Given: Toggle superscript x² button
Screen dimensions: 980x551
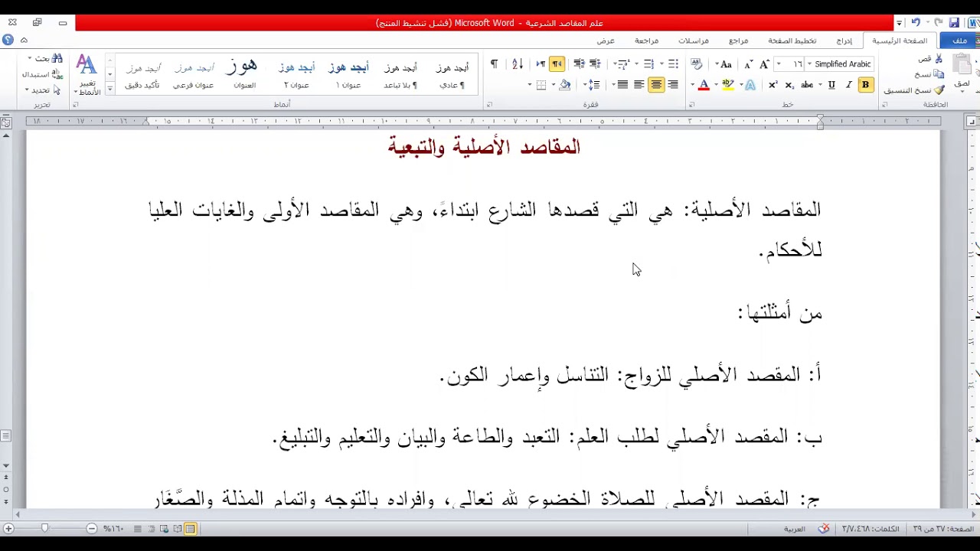Looking at the screenshot, I should coord(773,85).
